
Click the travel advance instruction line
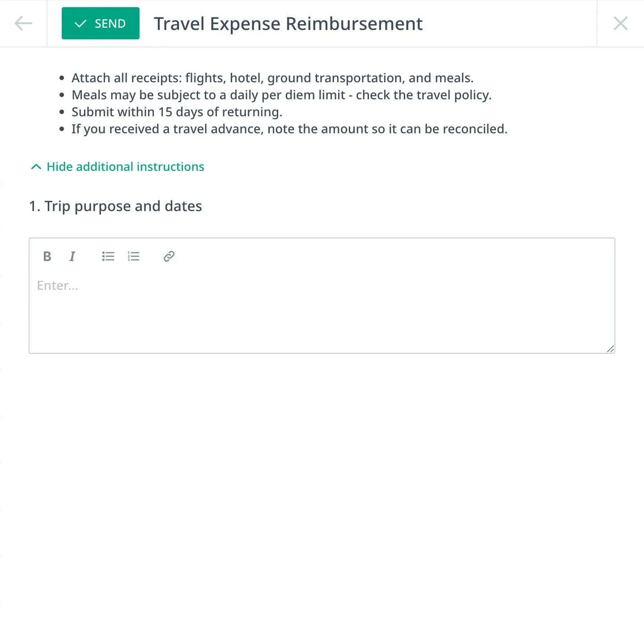289,129
